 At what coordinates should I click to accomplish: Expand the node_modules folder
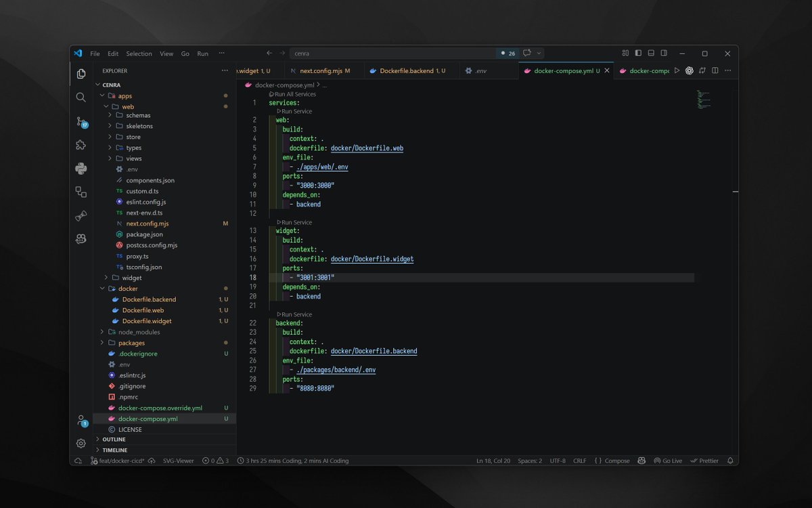(x=102, y=332)
